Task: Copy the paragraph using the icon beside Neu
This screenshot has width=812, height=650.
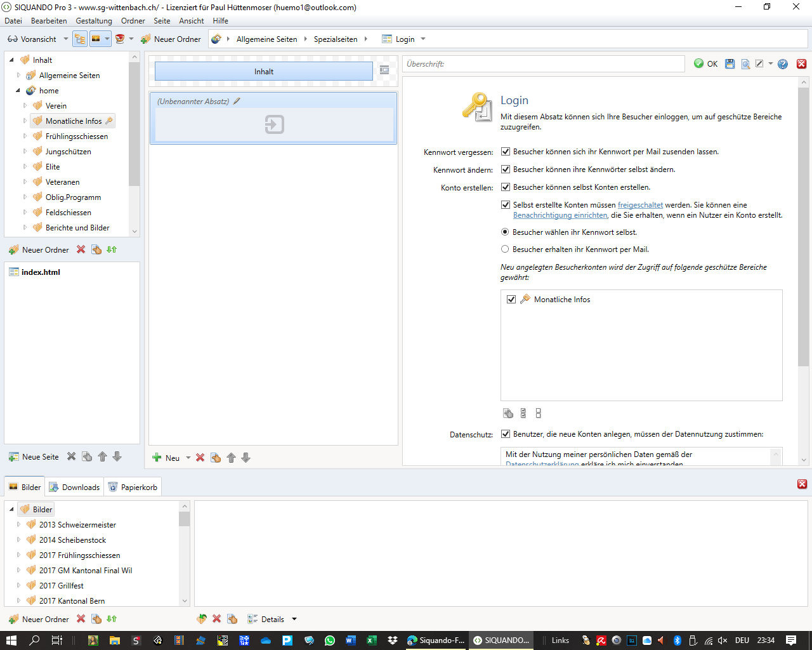Action: 216,458
